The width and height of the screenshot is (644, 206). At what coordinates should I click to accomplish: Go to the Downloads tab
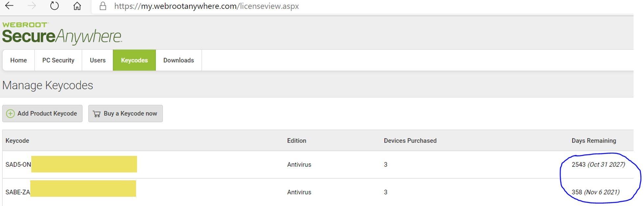(179, 60)
